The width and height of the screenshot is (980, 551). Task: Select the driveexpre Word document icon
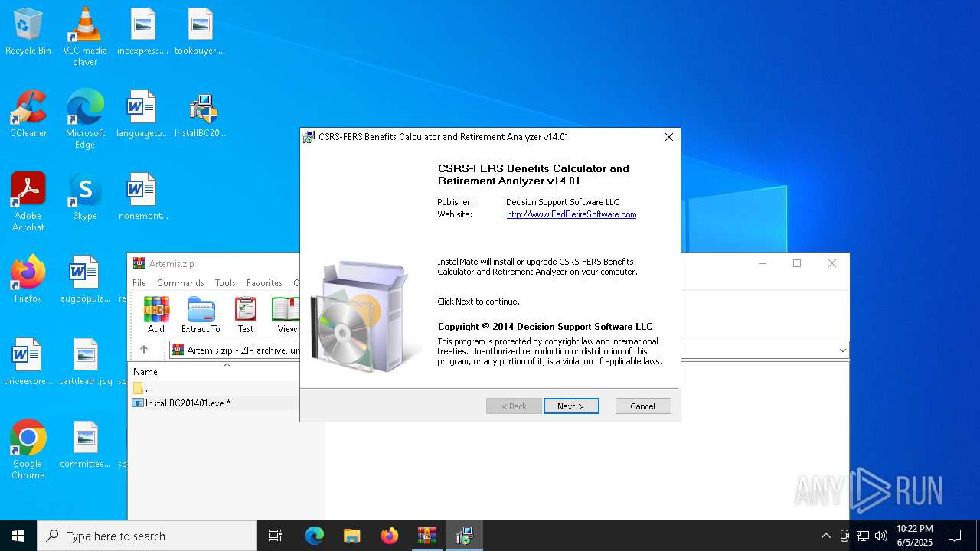pyautogui.click(x=28, y=363)
